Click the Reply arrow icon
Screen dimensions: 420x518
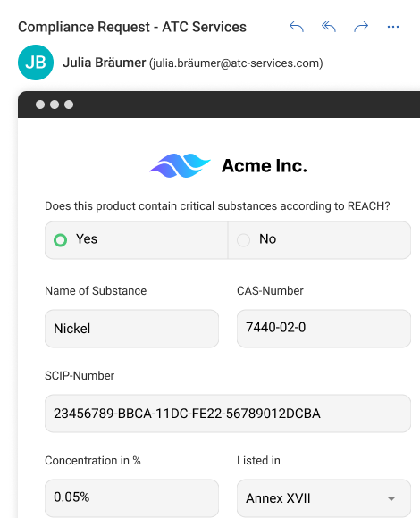click(297, 27)
